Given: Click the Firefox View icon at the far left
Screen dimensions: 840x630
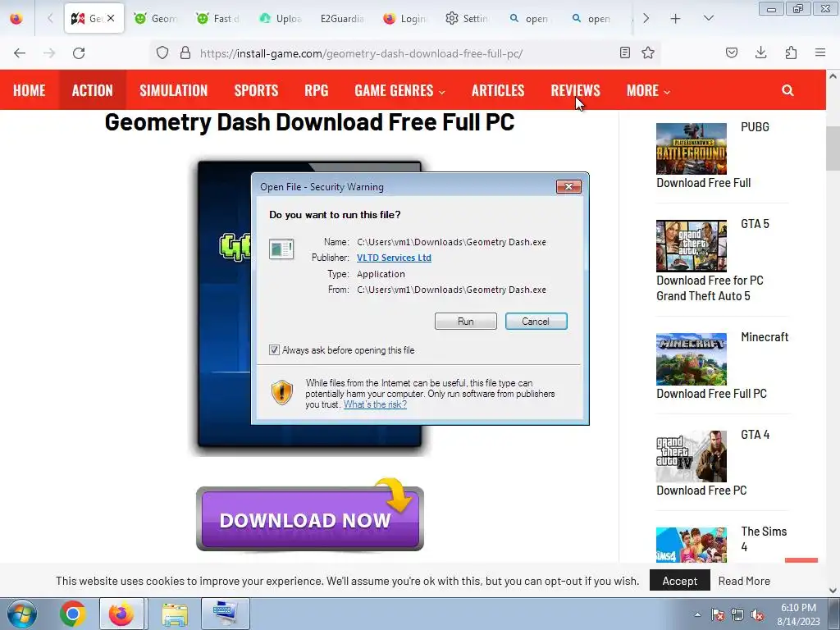Looking at the screenshot, I should point(16,18).
